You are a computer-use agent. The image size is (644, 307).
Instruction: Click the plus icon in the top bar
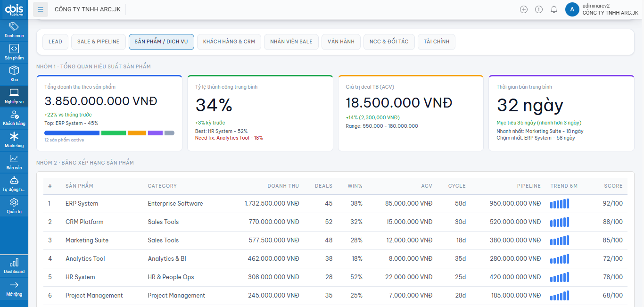524,9
